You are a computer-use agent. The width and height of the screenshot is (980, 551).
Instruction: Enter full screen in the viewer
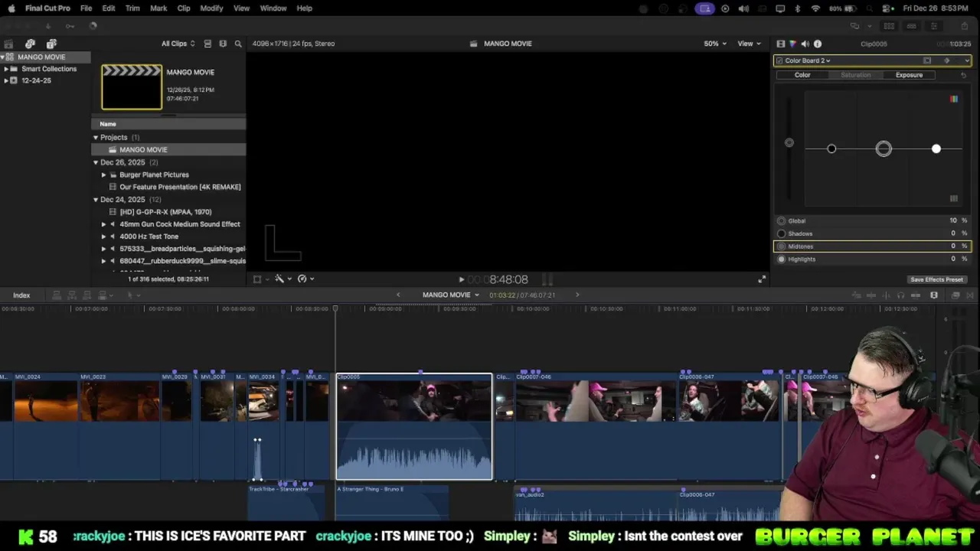pyautogui.click(x=761, y=279)
